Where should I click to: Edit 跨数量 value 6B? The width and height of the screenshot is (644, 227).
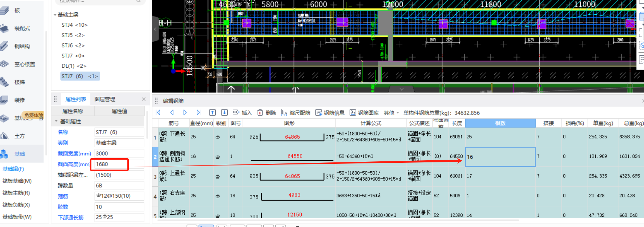tap(119, 185)
